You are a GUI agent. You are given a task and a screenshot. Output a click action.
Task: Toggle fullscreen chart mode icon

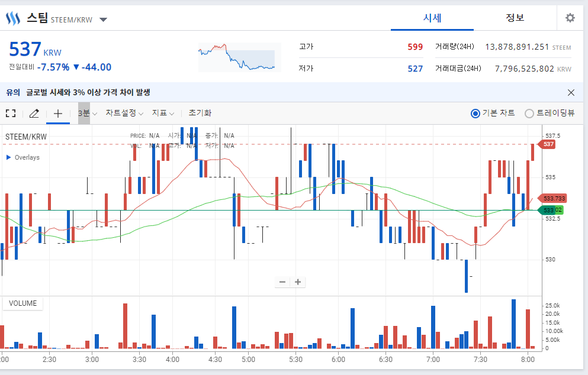(11, 113)
